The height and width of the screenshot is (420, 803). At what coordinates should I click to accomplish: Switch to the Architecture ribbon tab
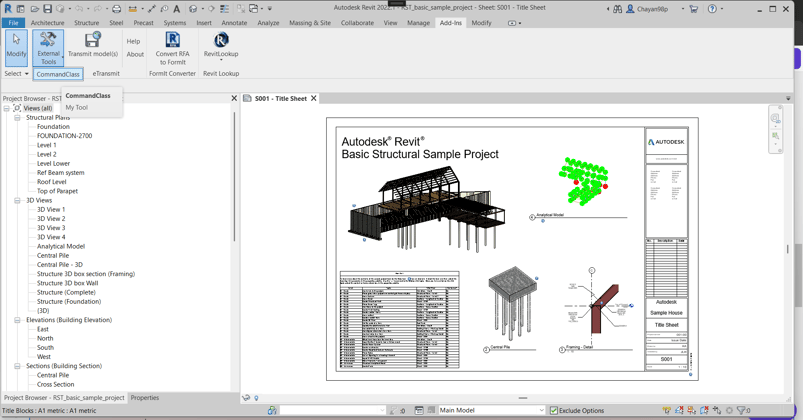[48, 23]
